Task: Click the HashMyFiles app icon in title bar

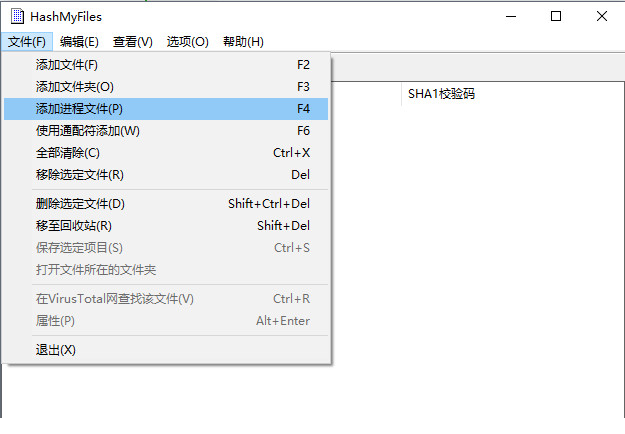Action: coord(17,16)
